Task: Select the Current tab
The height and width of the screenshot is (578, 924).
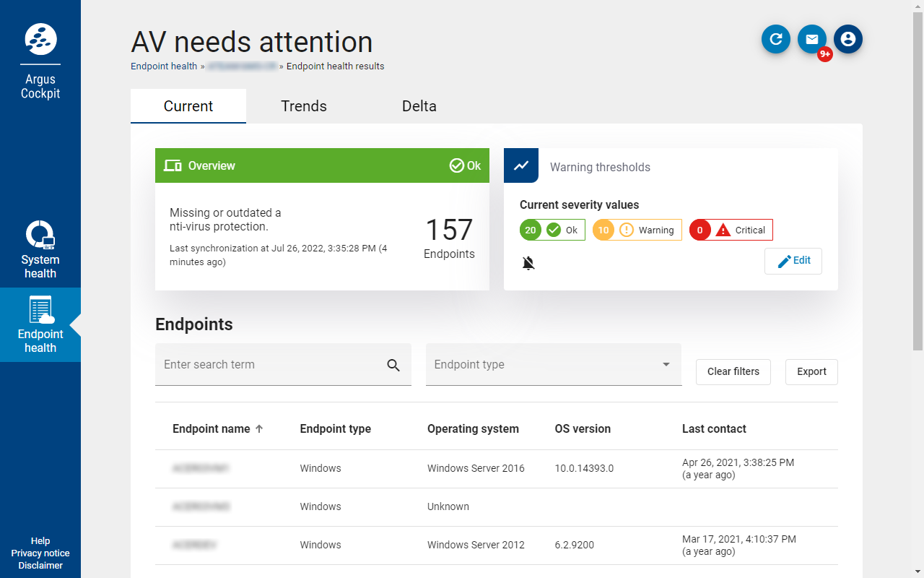Action: pyautogui.click(x=188, y=106)
